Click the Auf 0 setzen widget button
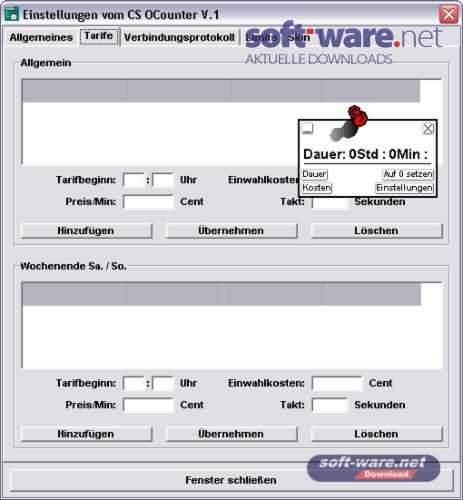 (408, 174)
